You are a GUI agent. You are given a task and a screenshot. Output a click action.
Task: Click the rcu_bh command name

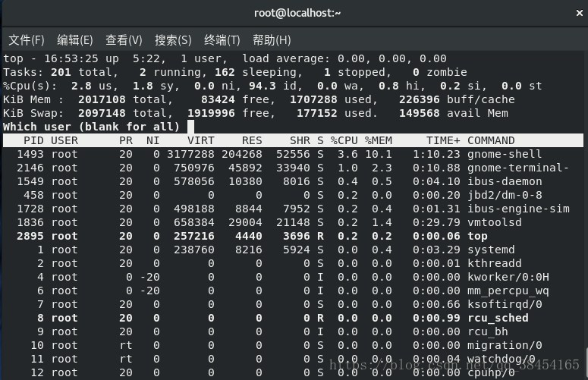point(488,331)
